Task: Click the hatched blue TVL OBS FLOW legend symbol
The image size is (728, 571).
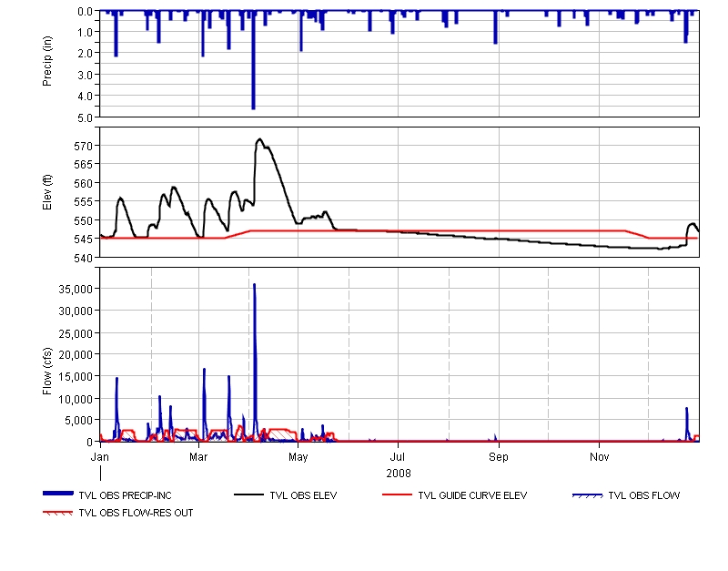Action: pos(587,495)
